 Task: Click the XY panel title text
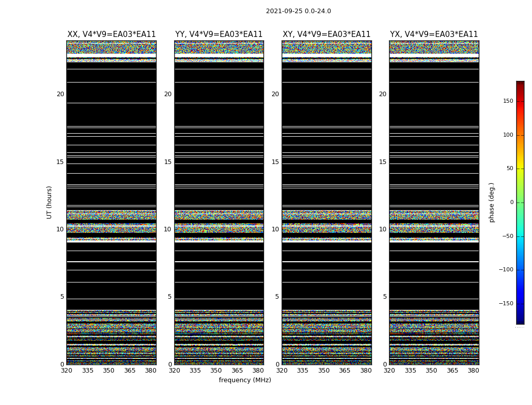tap(326, 34)
